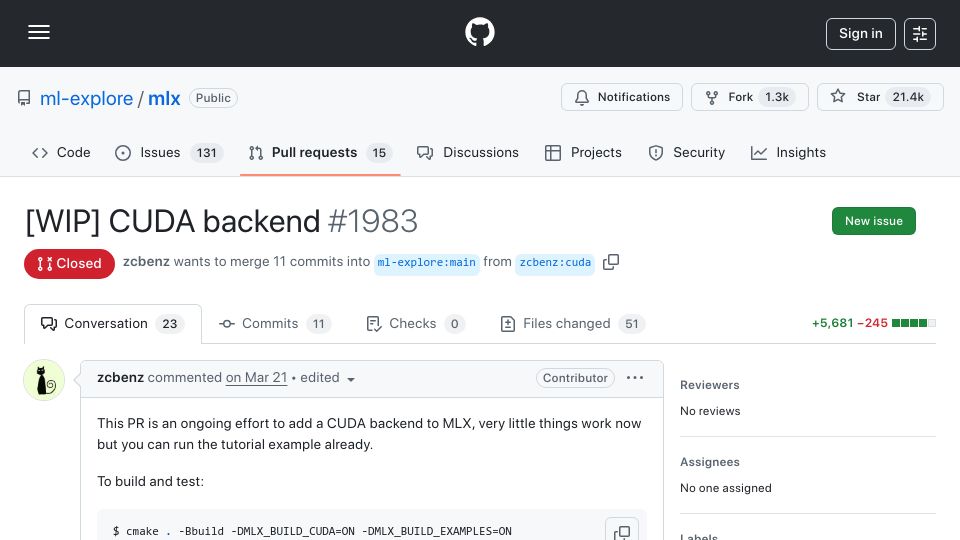Click the 'No reviews' text
Image resolution: width=960 pixels, height=540 pixels.
[710, 411]
